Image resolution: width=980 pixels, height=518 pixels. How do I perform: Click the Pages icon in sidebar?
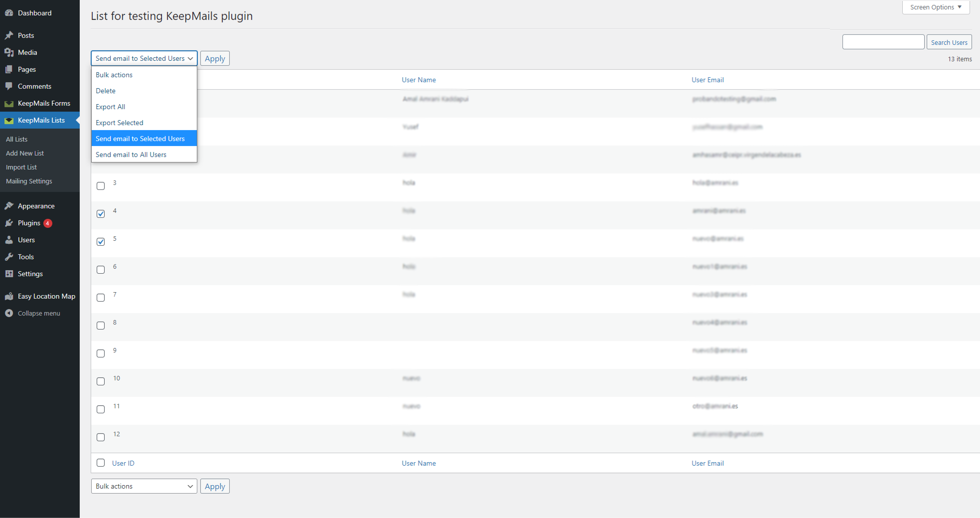pos(9,69)
